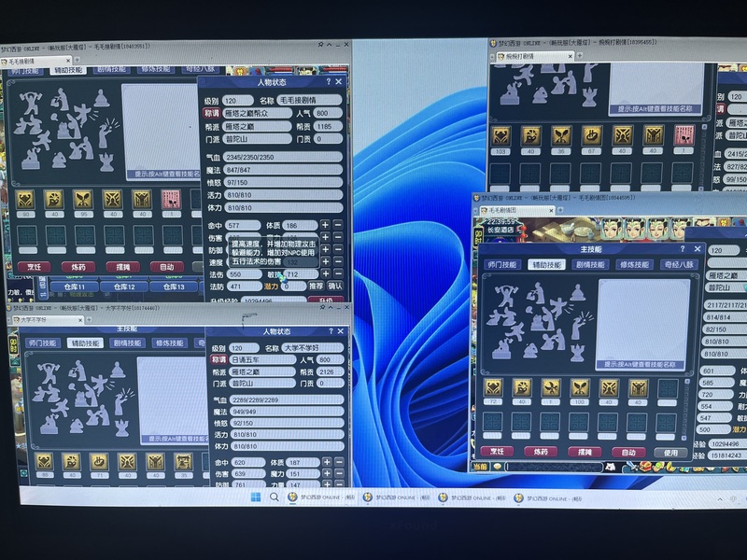The width and height of the screenshot is (747, 560).
Task: Click skill list scrollbar up arrow in 毛毛剧情团
Action: tap(686, 382)
